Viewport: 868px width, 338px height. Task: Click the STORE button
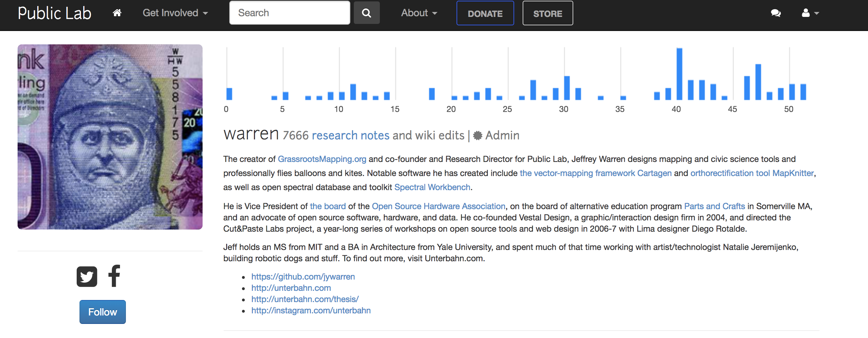click(x=548, y=13)
